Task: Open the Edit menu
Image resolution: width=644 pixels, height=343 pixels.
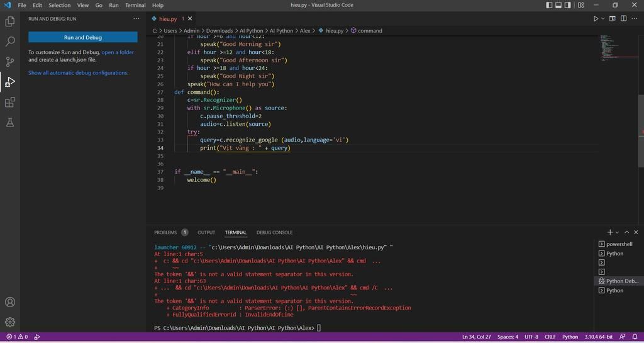Action: pyautogui.click(x=37, y=5)
